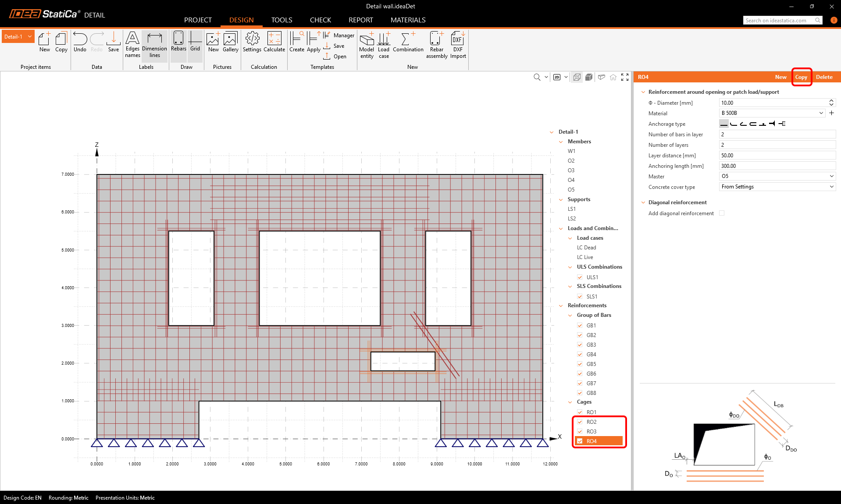Open the Material dropdown B 500B
The image size is (841, 504).
coord(772,113)
